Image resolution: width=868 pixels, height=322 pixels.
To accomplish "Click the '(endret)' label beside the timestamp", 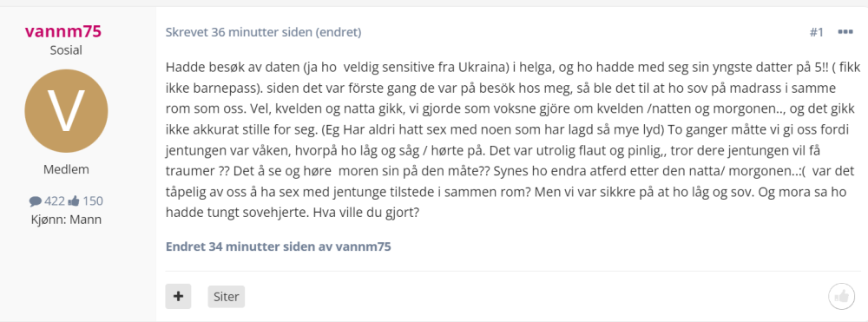I will (x=339, y=32).
